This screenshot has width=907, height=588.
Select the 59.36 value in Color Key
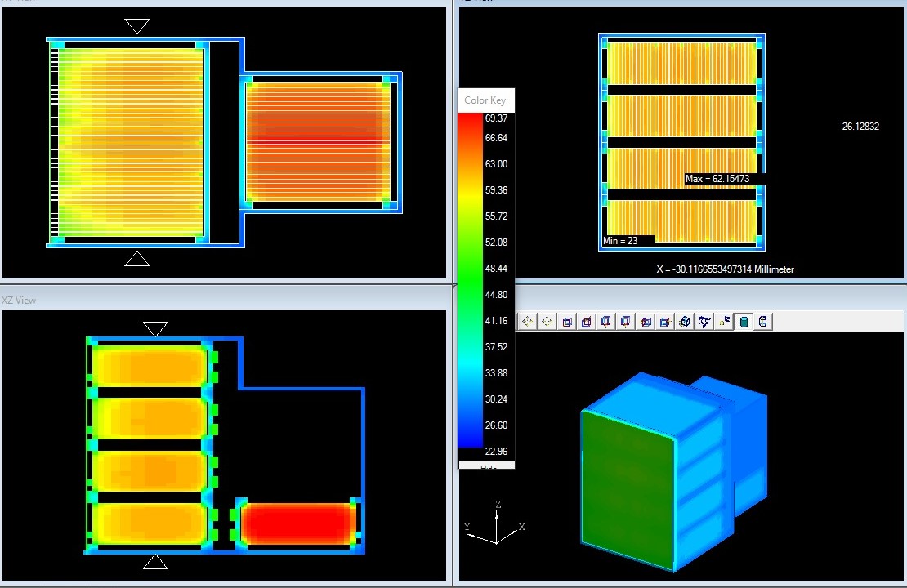[x=496, y=189]
